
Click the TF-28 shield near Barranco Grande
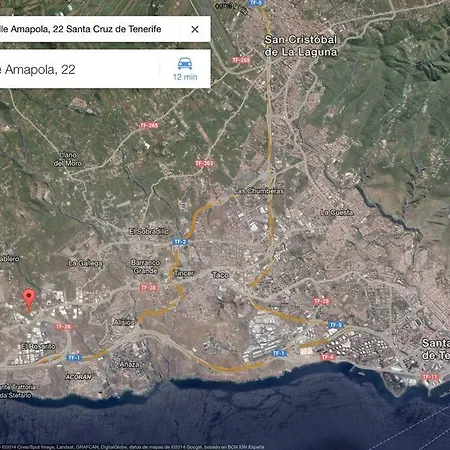(148, 287)
